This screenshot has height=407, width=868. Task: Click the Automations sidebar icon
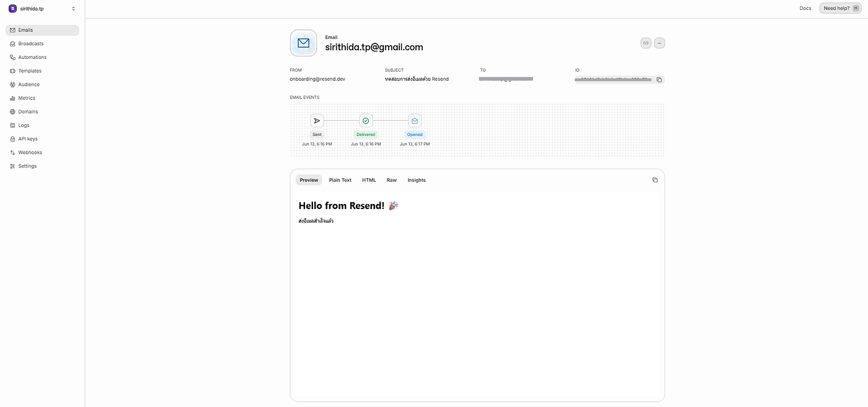(12, 57)
